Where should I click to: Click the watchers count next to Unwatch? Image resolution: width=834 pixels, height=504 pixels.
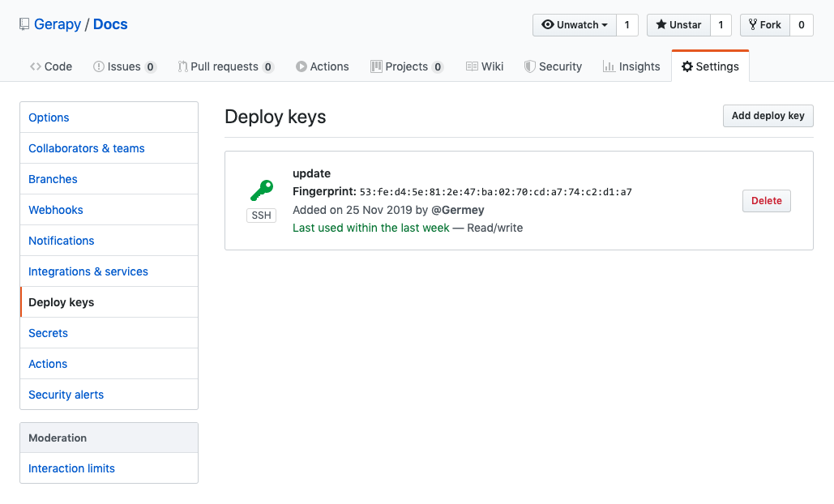click(x=627, y=25)
